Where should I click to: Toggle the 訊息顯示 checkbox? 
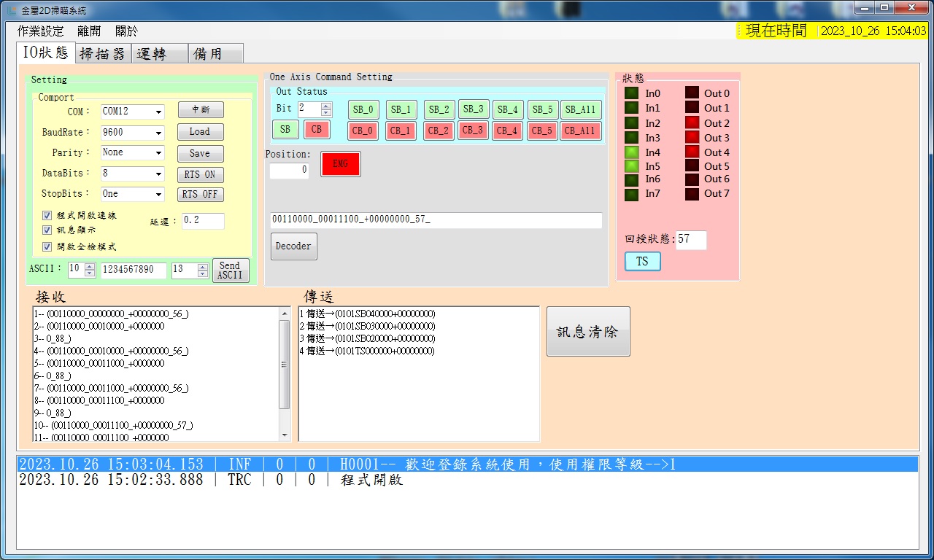47,230
